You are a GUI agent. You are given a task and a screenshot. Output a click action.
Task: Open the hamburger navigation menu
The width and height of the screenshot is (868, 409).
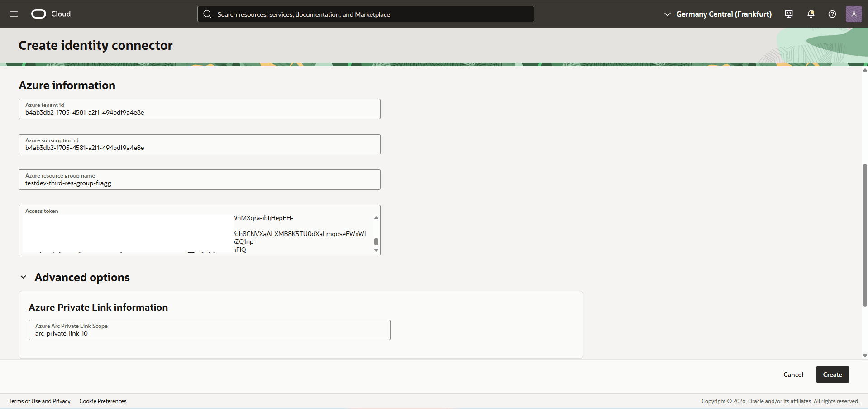(14, 14)
